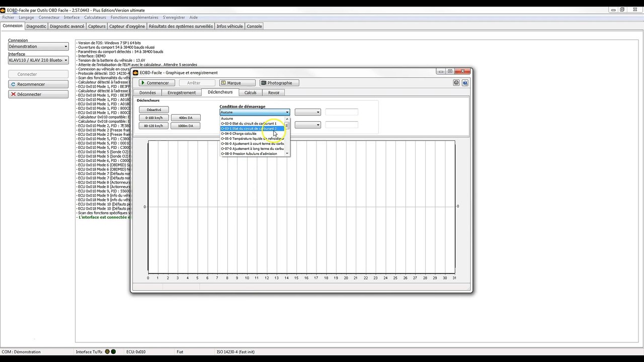Switch to main Diagnostic tab
The width and height of the screenshot is (644, 362).
coord(36,26)
